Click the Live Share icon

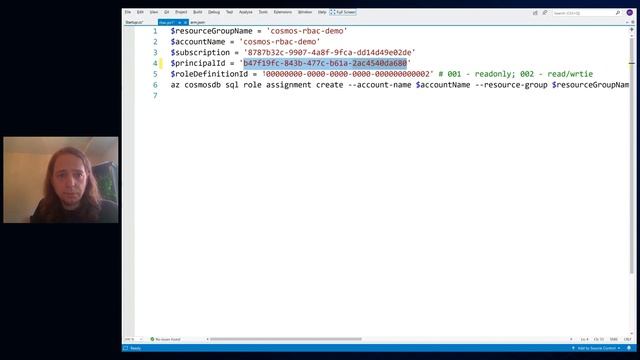pyautogui.click(x=535, y=13)
